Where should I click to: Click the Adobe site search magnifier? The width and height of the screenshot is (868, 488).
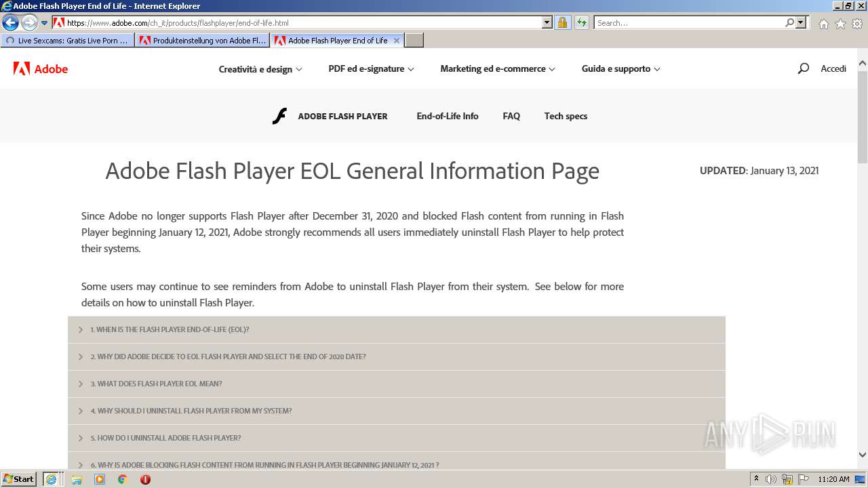click(804, 68)
